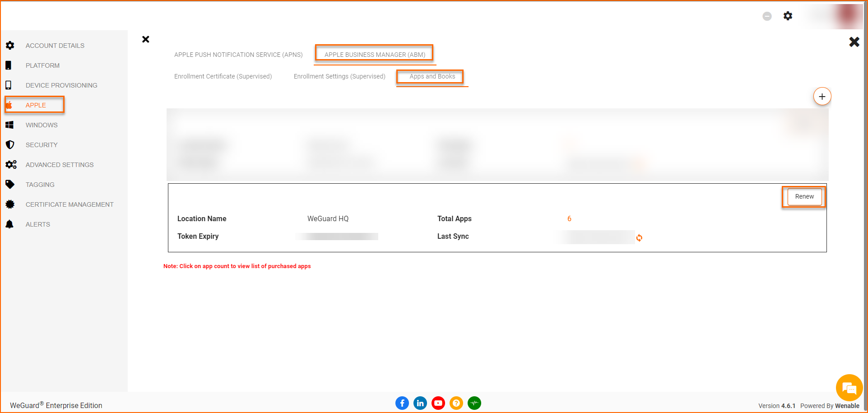Image resolution: width=868 pixels, height=413 pixels.
Task: Open LinkedIn icon in footer
Action: [420, 403]
